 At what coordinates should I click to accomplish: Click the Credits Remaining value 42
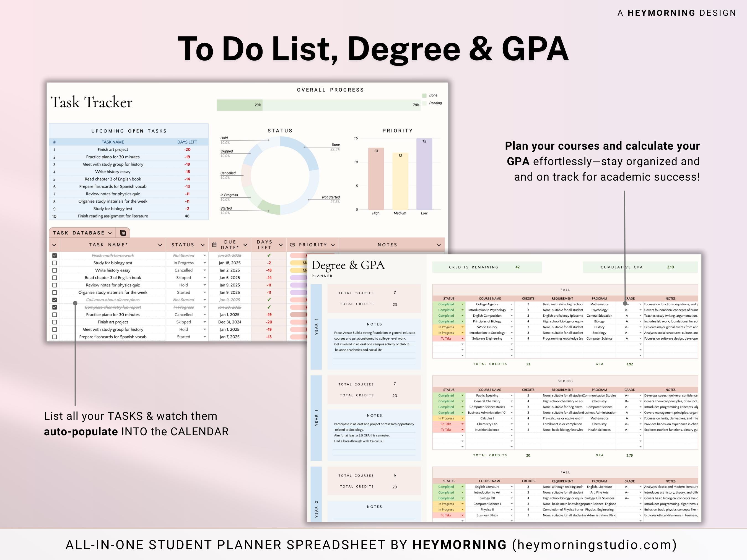coord(517,267)
